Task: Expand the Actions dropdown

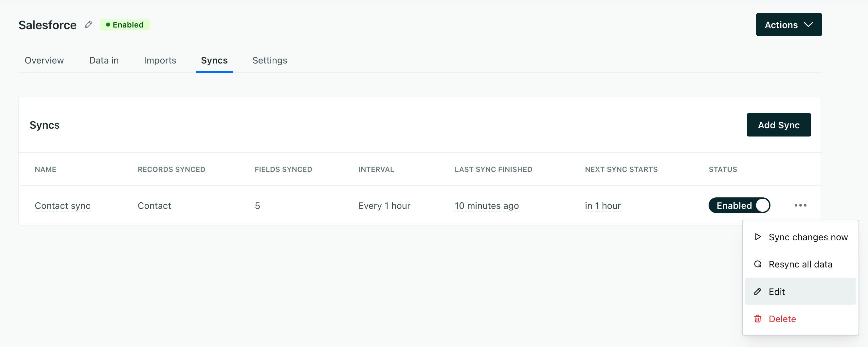Action: [x=788, y=25]
